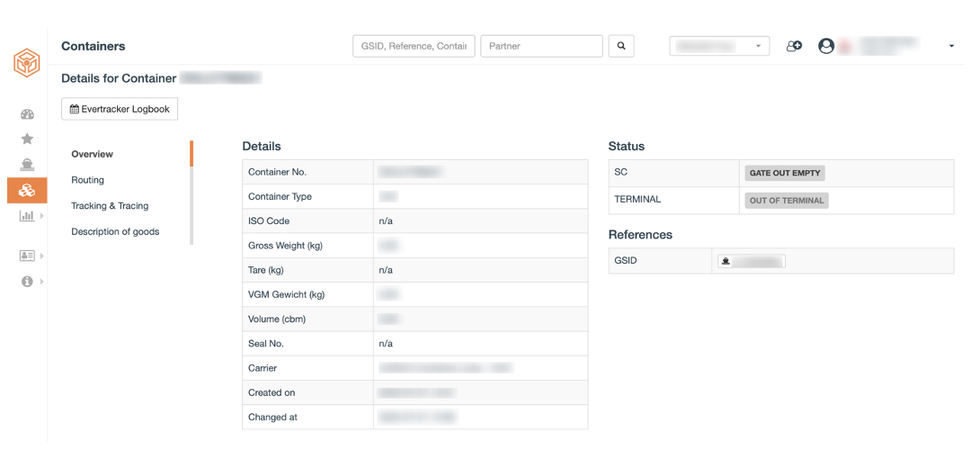Viewport: 980px width, 459px height.
Task: Open favorites star icon in sidebar
Action: click(27, 139)
